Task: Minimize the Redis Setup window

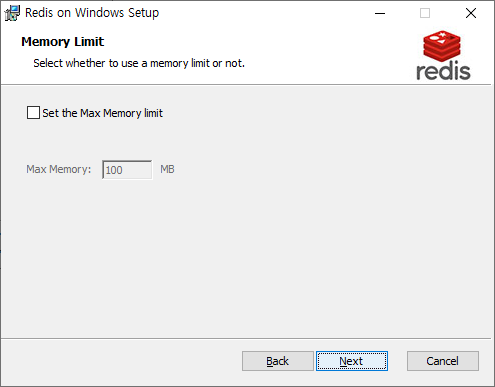Action: click(x=380, y=13)
